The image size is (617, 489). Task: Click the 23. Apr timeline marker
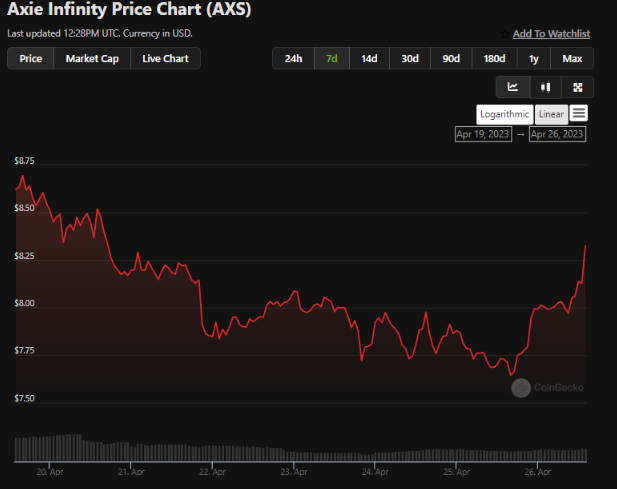(294, 472)
